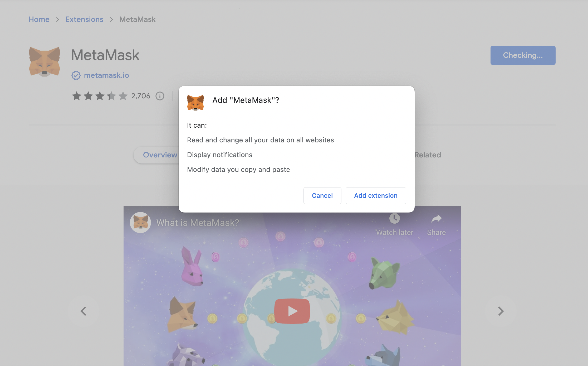Click the star rating display
This screenshot has width=588, height=366.
point(100,96)
